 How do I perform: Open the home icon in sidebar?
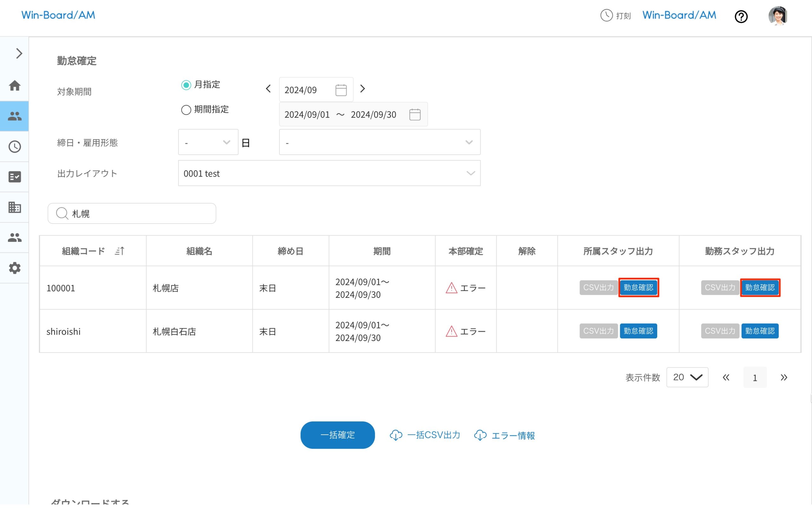(15, 85)
